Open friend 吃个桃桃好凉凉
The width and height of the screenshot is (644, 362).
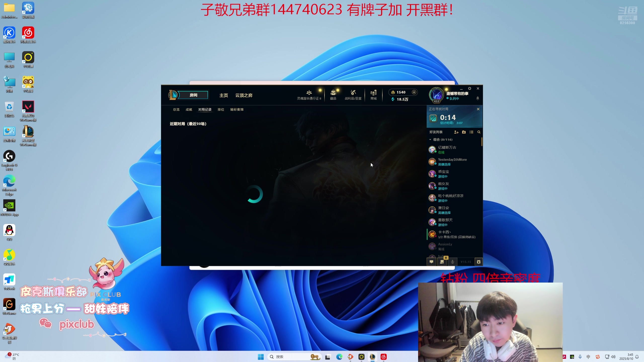[x=454, y=198]
